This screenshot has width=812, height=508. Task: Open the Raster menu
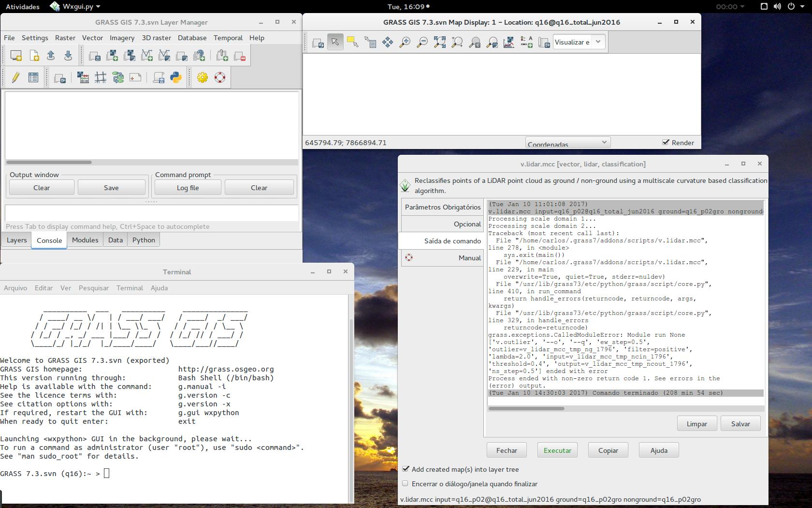65,38
